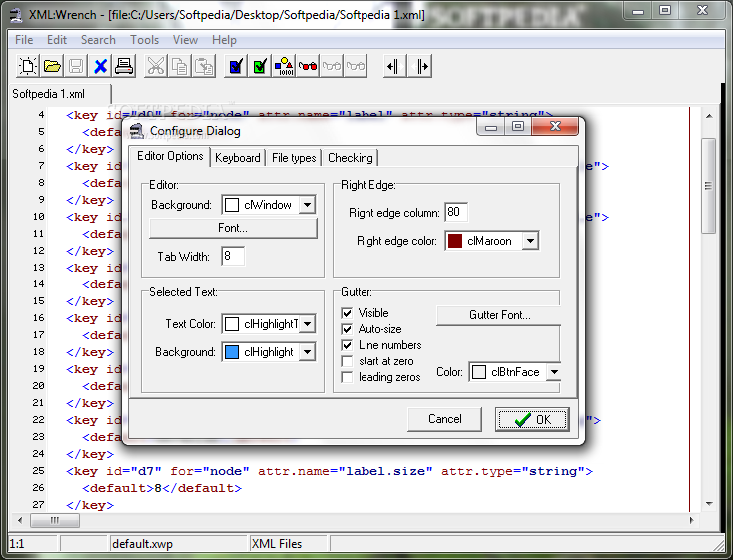Switch to the Checking tab
This screenshot has height=560, width=733.
351,158
